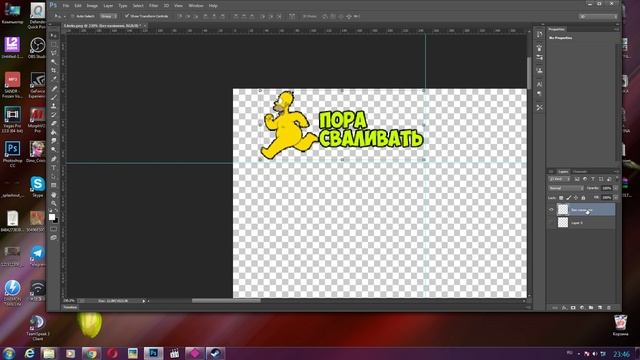Viewport: 640px width, 360px height.
Task: Open the Normal blend mode dropdown
Action: tap(566, 188)
